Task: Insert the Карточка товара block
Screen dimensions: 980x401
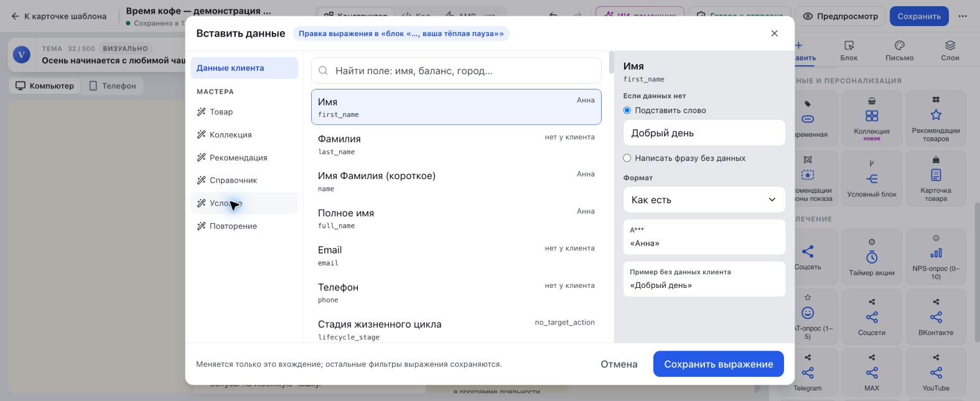Action: (935, 178)
